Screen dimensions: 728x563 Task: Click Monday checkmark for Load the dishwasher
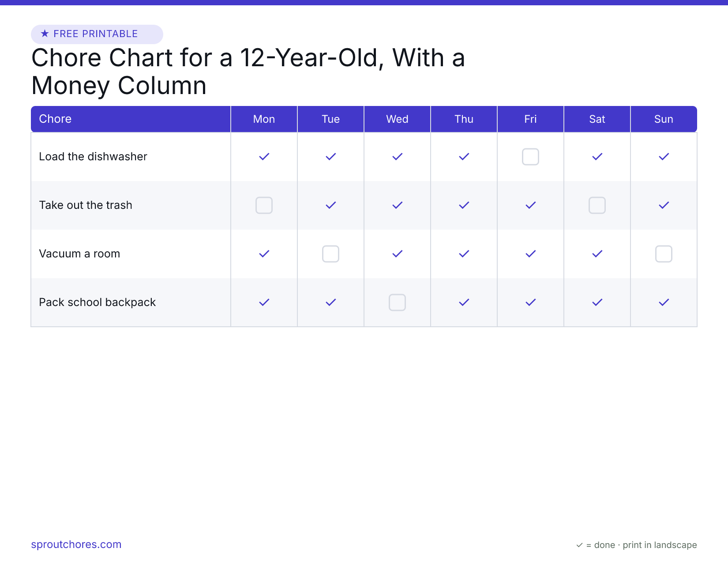coord(264,157)
